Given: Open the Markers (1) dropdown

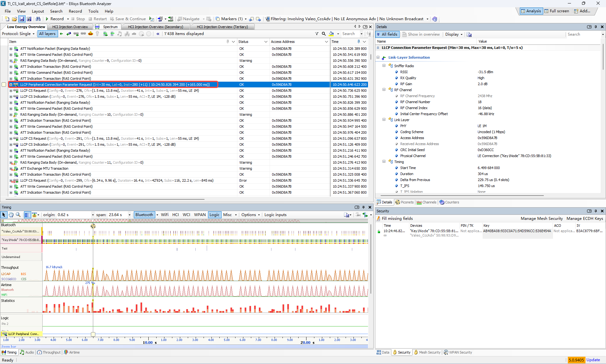Looking at the screenshot, I should [231, 19].
